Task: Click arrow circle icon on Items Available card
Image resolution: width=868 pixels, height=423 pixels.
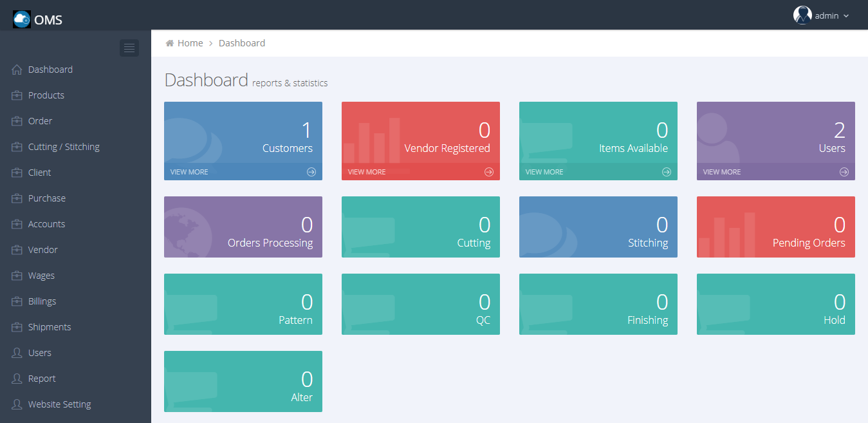Action: (x=667, y=172)
